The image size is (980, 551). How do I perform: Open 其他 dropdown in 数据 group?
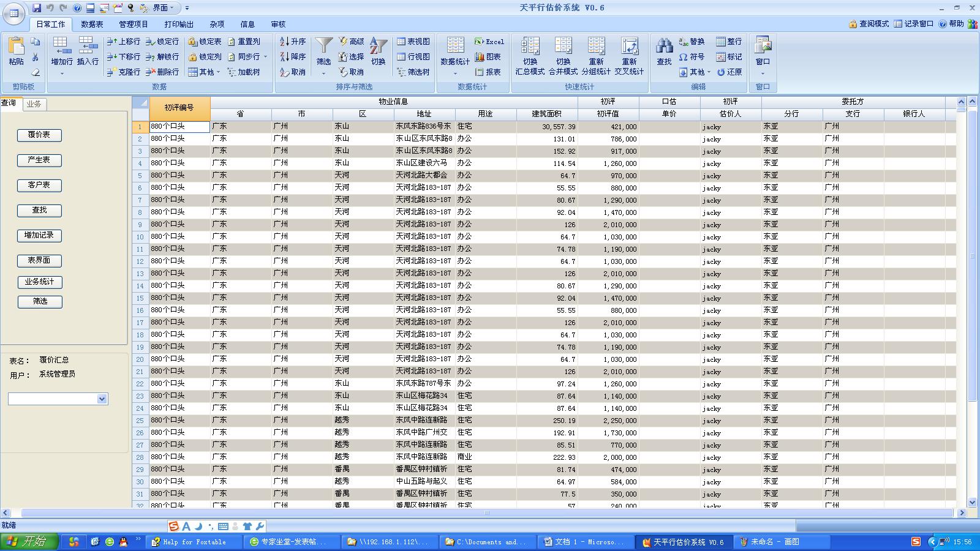(x=204, y=72)
